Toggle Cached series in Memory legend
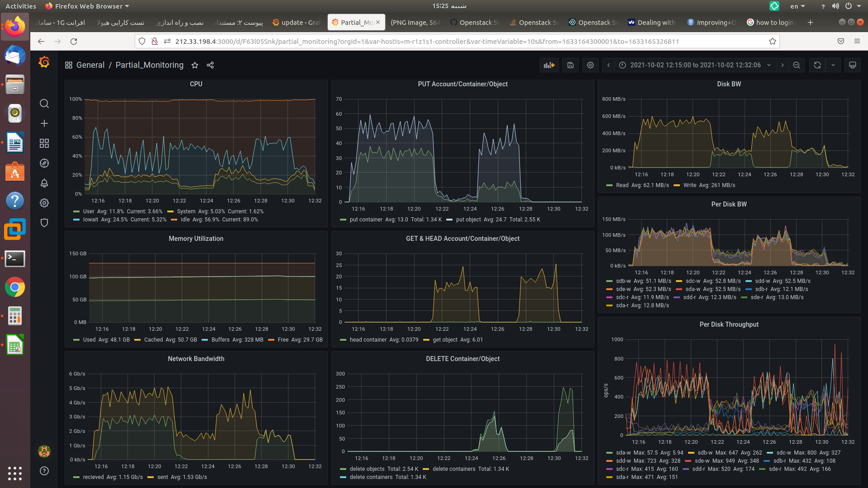This screenshot has width=868, height=488. 153,340
